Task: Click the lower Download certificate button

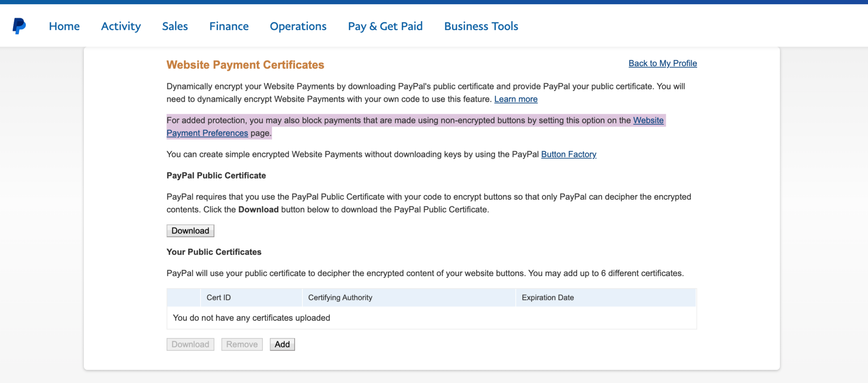Action: click(190, 344)
